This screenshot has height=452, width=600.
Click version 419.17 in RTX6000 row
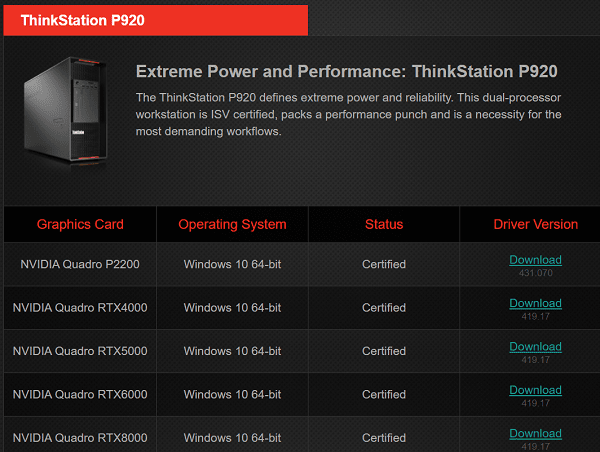[535, 403]
